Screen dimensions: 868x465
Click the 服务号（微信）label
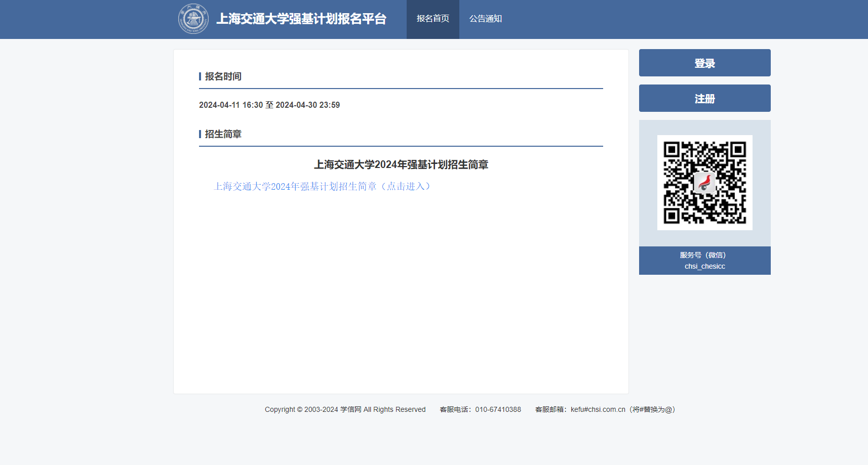pos(705,255)
